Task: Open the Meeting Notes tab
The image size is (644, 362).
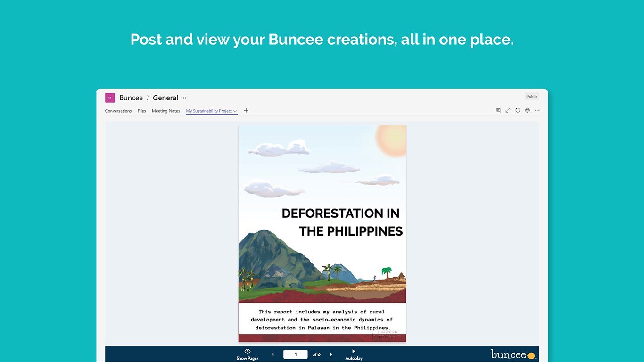Action: click(x=166, y=111)
